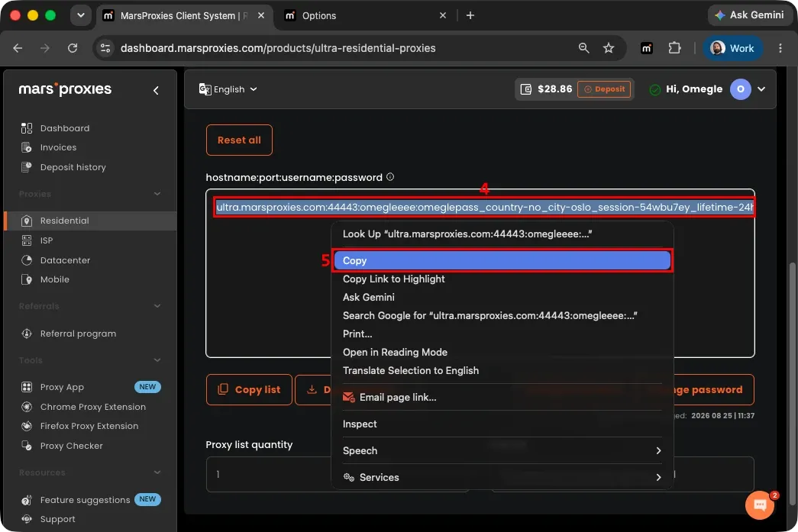Collapse the Resources sidebar section
The image size is (798, 532).
157,472
